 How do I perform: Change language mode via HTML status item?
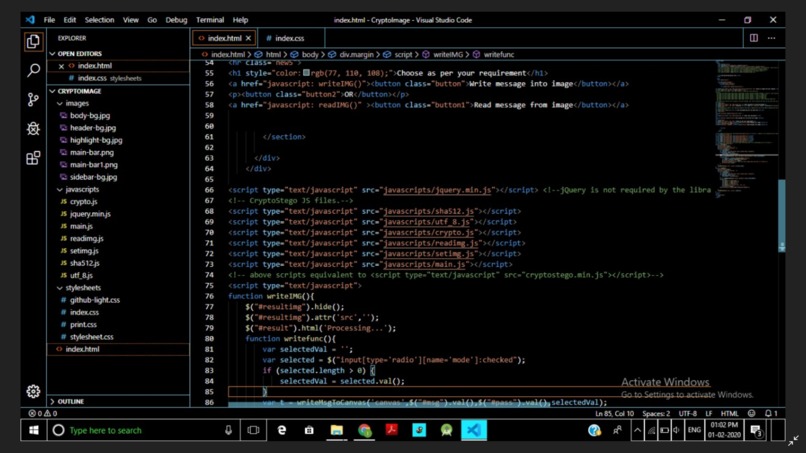coord(729,413)
